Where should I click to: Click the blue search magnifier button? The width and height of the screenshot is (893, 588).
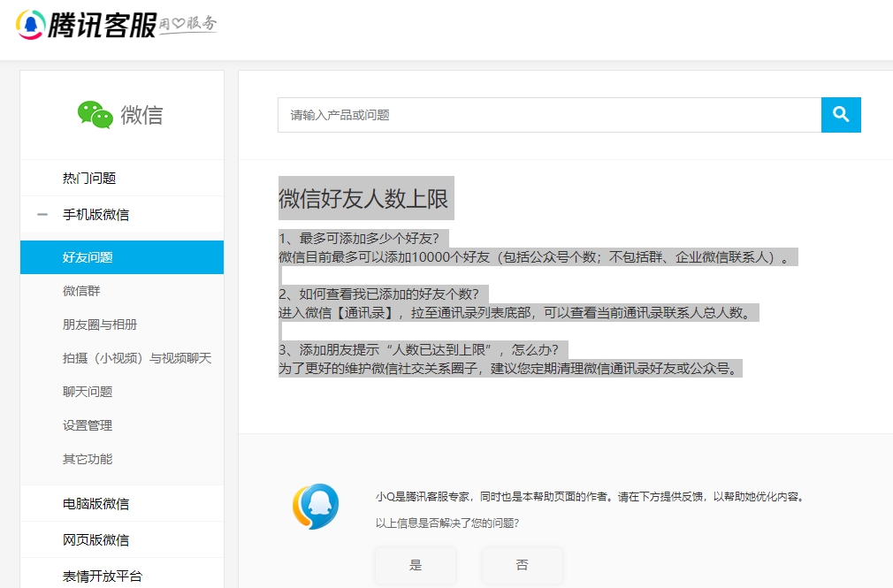click(x=841, y=115)
